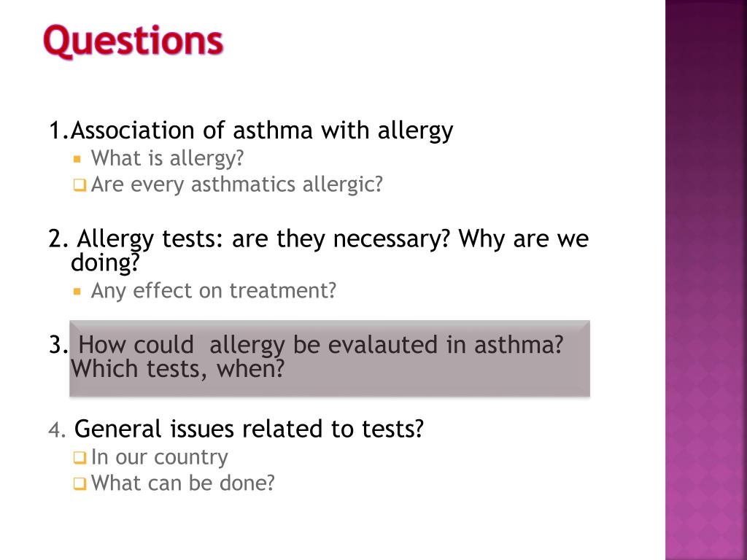Click the Which tests, when? text
Image resolution: width=747 pixels, height=560 pixels.
pyautogui.click(x=177, y=368)
